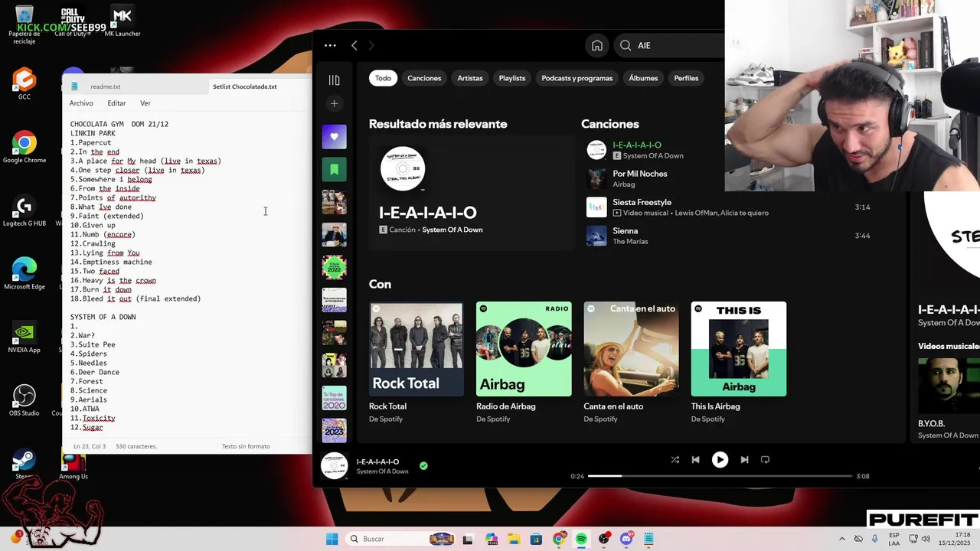The width and height of the screenshot is (980, 551).
Task: Open MK Launcher desktop icon
Action: click(122, 21)
